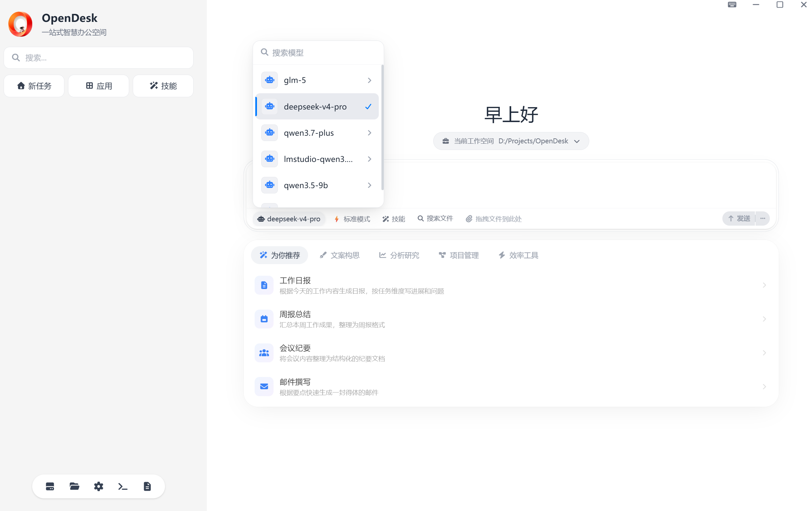Open the document icon in the bottom dock
Viewport: 812px width, 511px height.
click(x=147, y=486)
